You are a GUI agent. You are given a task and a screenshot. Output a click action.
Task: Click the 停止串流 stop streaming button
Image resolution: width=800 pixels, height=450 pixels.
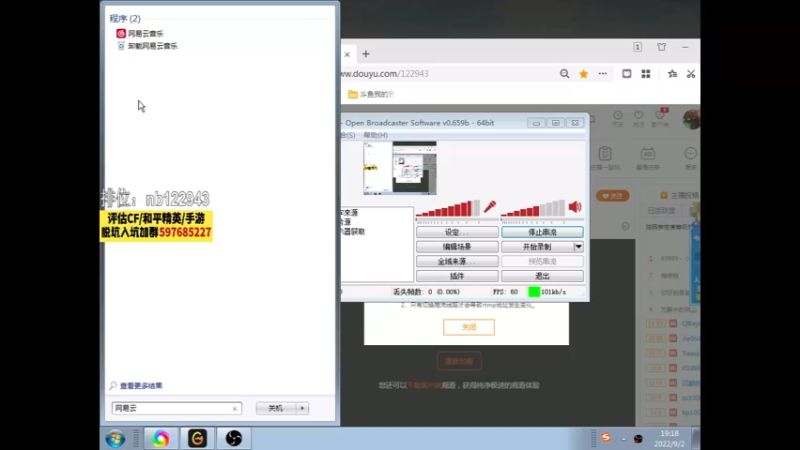542,232
